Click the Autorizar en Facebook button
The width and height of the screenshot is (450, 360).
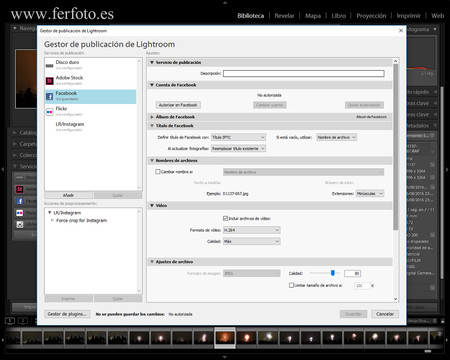tap(178, 105)
